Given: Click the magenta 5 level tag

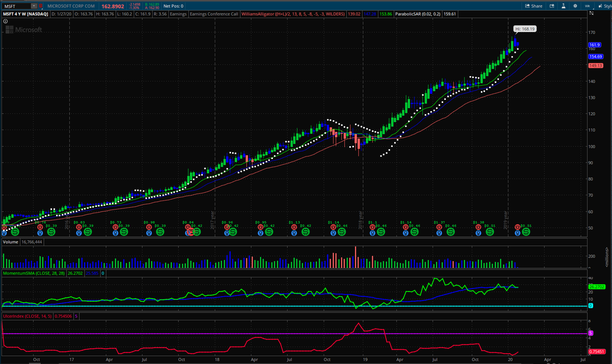Looking at the screenshot, I should 590,333.
